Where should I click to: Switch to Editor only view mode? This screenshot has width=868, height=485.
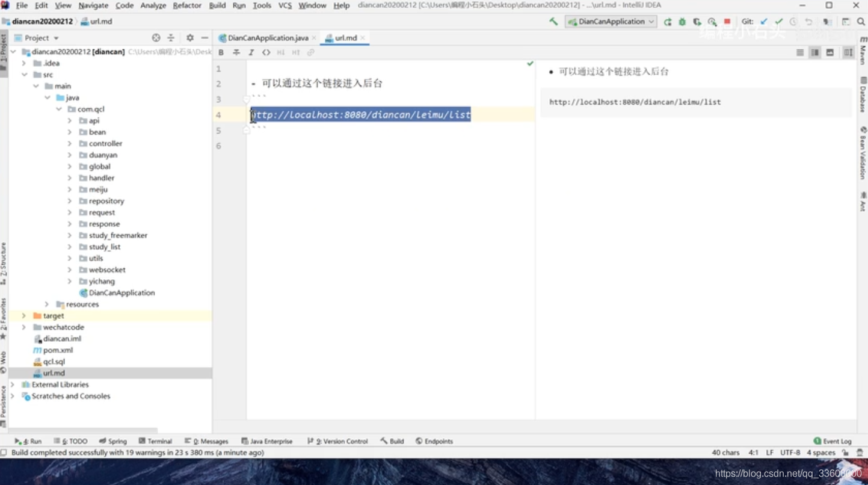click(x=800, y=52)
